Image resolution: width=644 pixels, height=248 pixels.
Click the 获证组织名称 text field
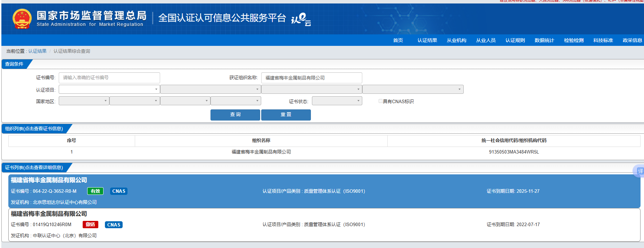tap(311, 78)
